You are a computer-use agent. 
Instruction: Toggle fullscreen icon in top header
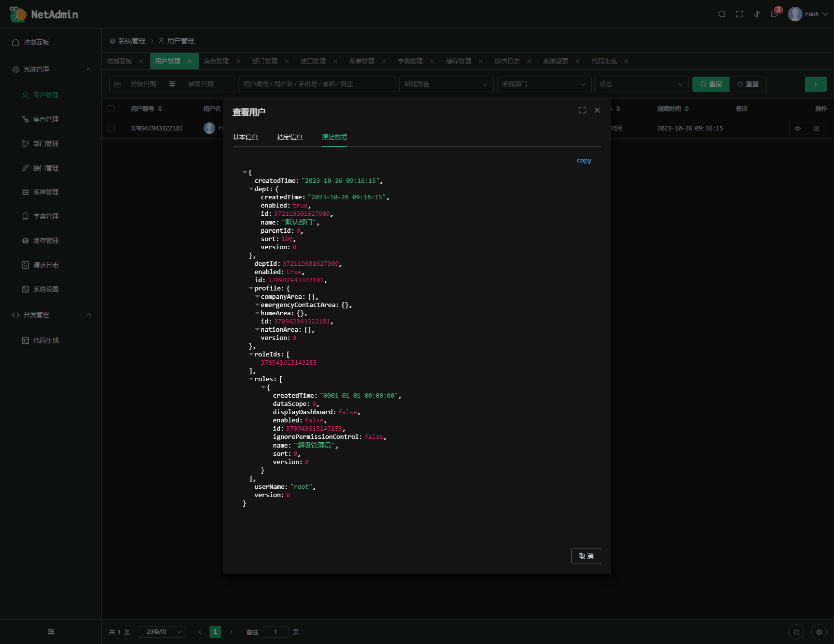coord(739,14)
